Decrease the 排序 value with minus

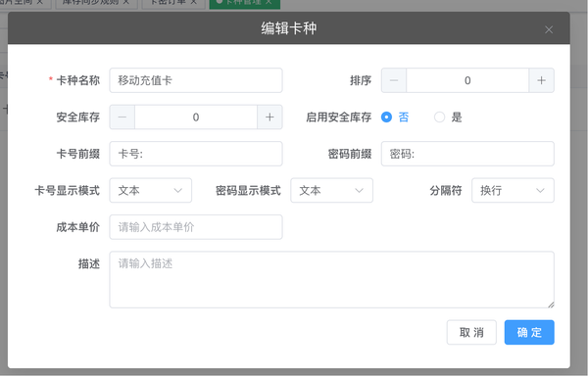tap(394, 80)
